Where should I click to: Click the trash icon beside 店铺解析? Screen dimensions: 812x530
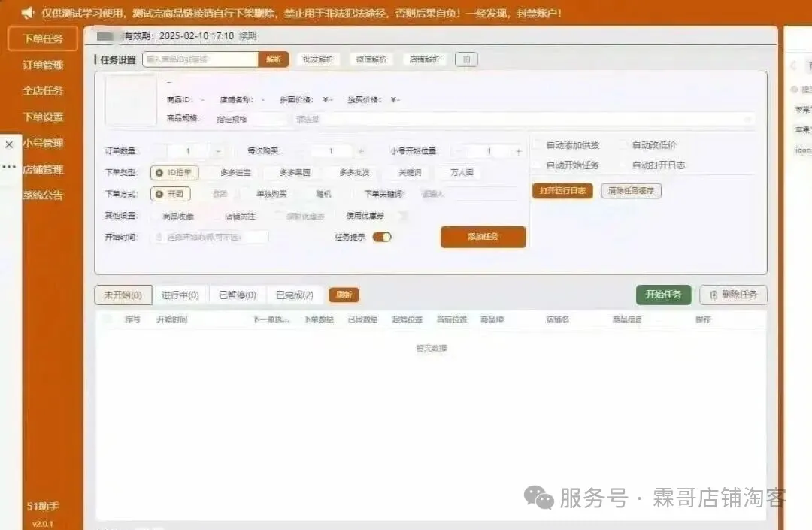[x=466, y=59]
